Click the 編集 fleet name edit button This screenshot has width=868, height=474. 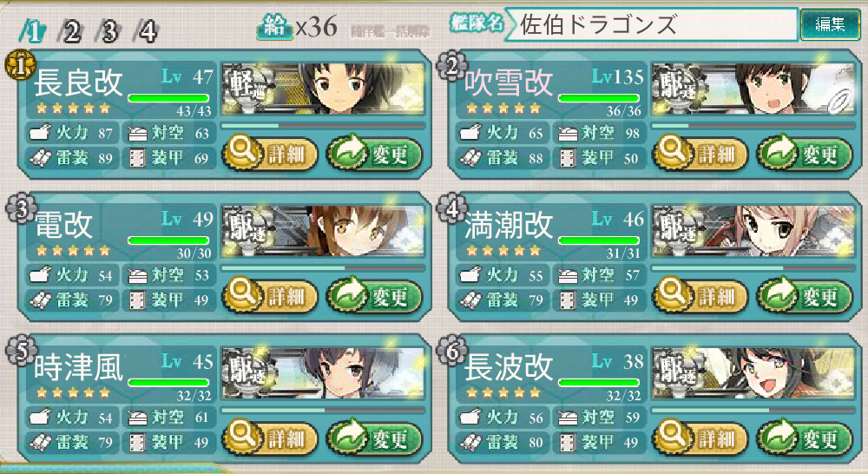[x=830, y=24]
